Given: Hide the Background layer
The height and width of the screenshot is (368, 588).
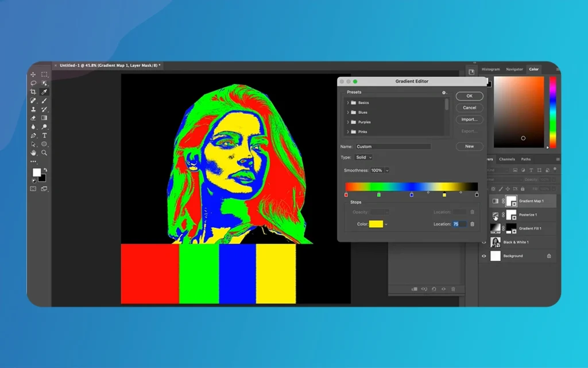Looking at the screenshot, I should (x=483, y=256).
